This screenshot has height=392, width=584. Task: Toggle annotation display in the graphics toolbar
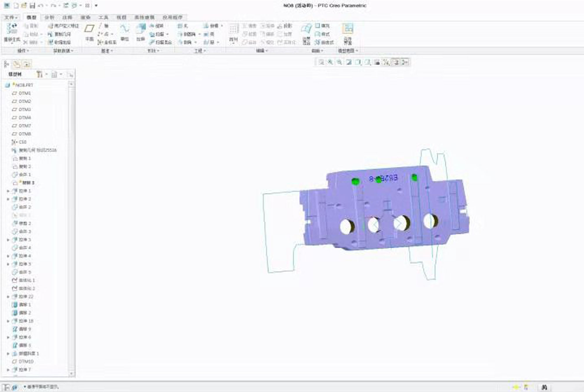[x=396, y=62]
